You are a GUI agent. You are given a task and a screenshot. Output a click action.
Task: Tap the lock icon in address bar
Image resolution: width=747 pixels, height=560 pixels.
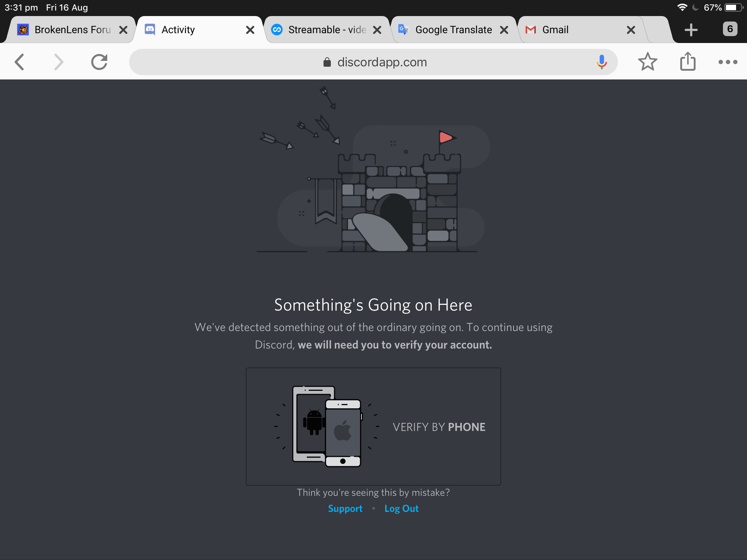pos(327,62)
